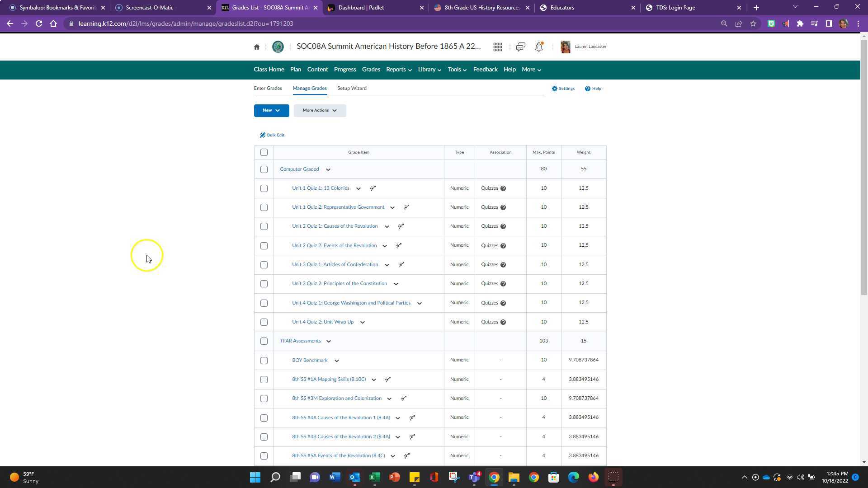Select the Unit 1 Quiz 1 checkbox
Viewport: 868px width, 488px height.
click(264, 188)
